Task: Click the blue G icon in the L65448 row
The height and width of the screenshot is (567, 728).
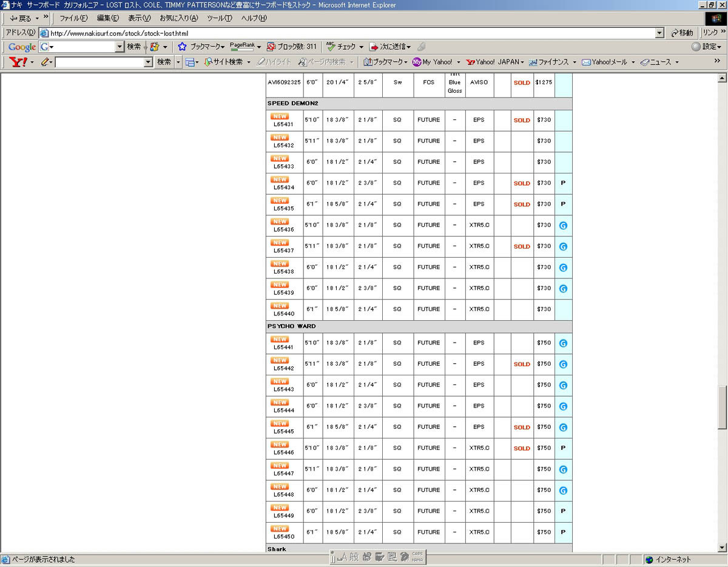Action: coord(563,491)
